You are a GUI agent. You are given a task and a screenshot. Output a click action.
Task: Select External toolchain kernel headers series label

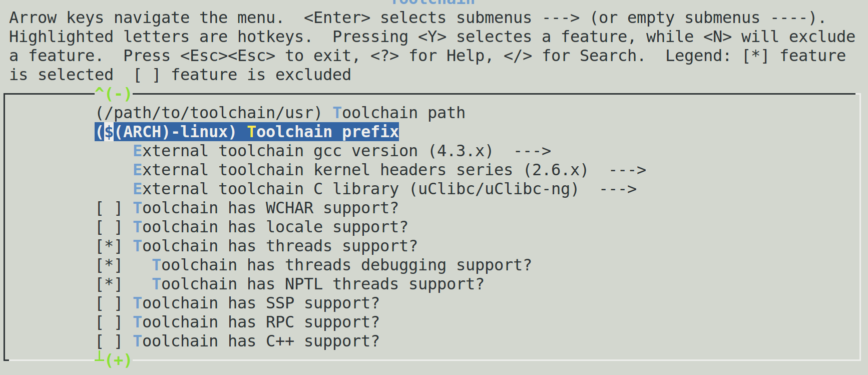pyautogui.click(x=360, y=170)
